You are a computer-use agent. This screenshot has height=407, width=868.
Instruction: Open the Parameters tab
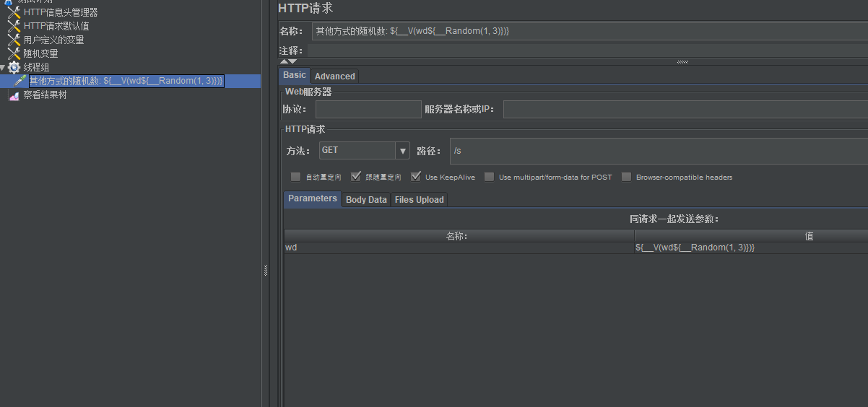coord(313,198)
